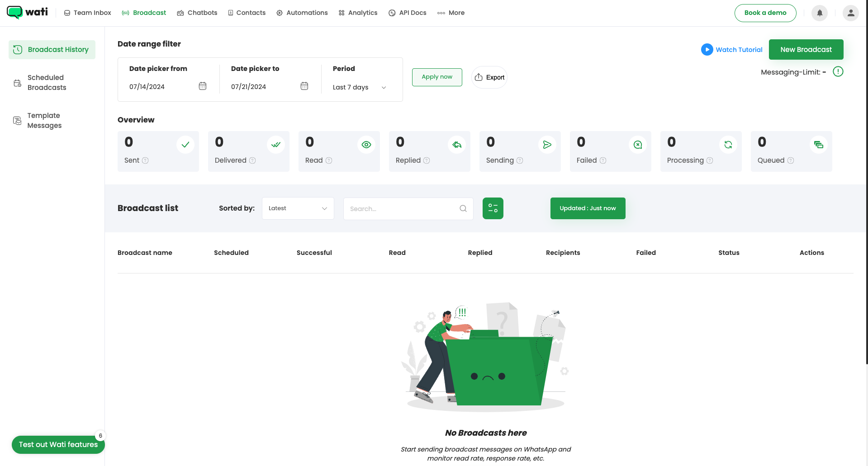Screen dimensions: 868x466
Task: Click the Messaging-Limit info icon
Action: 838,72
